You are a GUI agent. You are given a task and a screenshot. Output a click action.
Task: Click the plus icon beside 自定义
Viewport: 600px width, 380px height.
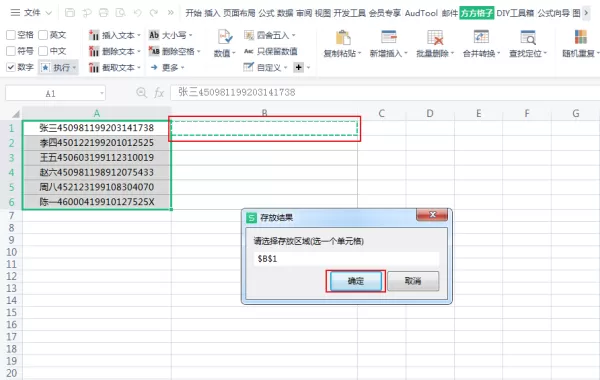click(x=298, y=68)
